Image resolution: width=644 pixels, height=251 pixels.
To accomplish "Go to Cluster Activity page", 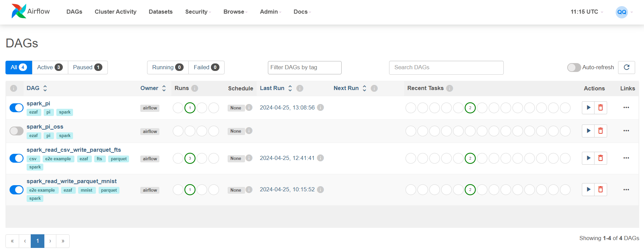I will 115,12.
